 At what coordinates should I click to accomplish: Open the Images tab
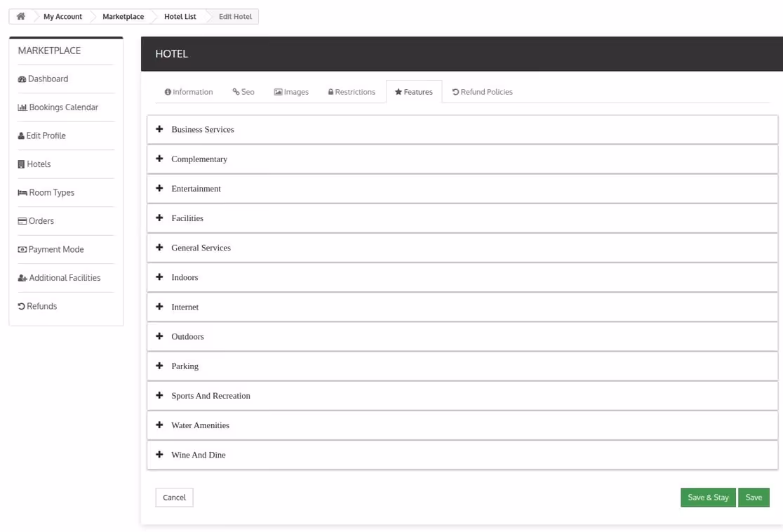pos(291,92)
